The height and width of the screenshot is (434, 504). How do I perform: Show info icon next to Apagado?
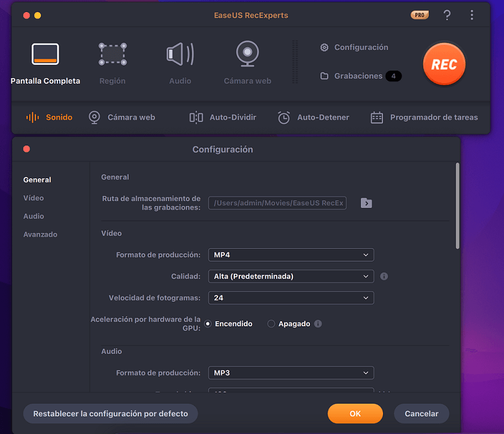tap(318, 324)
